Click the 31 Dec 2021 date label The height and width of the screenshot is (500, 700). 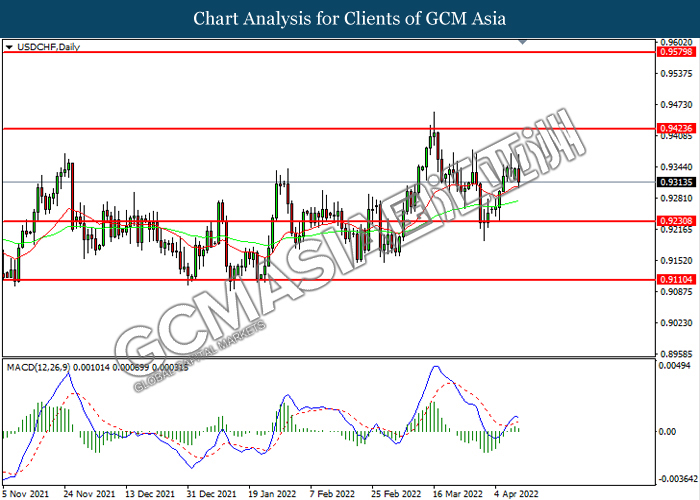[x=210, y=493]
